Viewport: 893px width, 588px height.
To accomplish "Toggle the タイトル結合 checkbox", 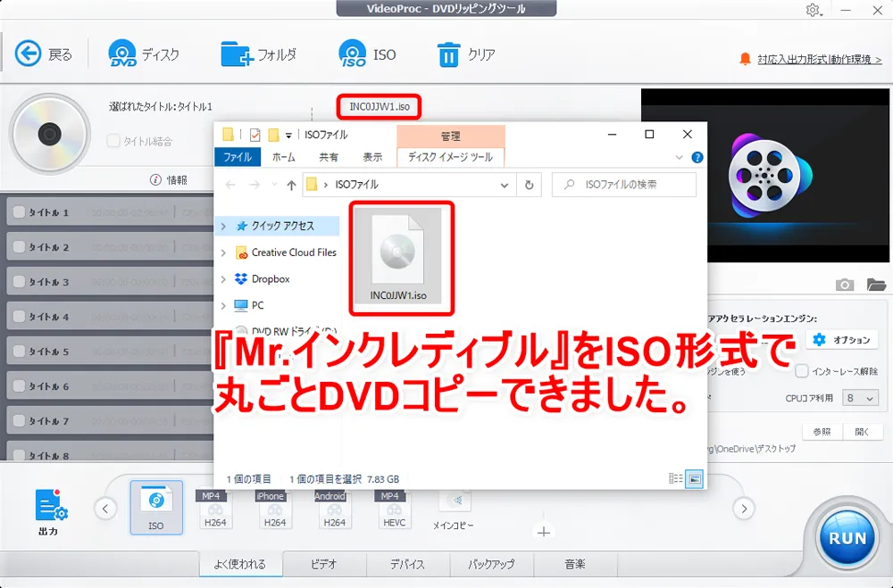I will click(x=114, y=141).
